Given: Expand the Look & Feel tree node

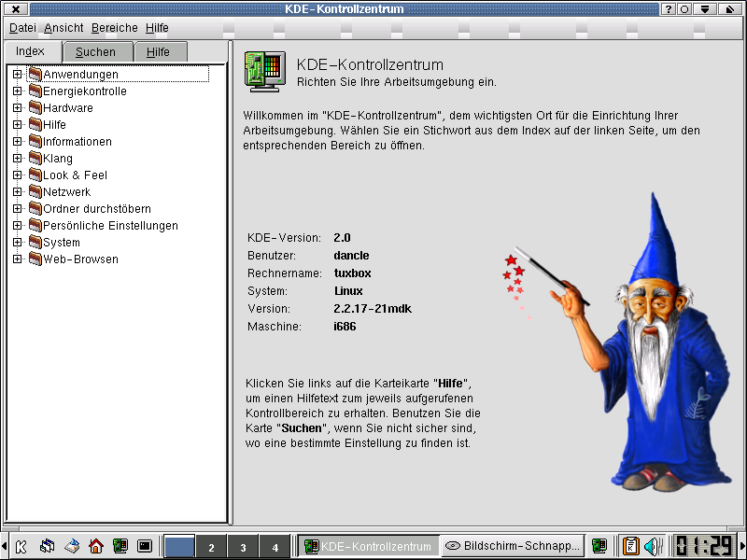Looking at the screenshot, I should [x=17, y=175].
